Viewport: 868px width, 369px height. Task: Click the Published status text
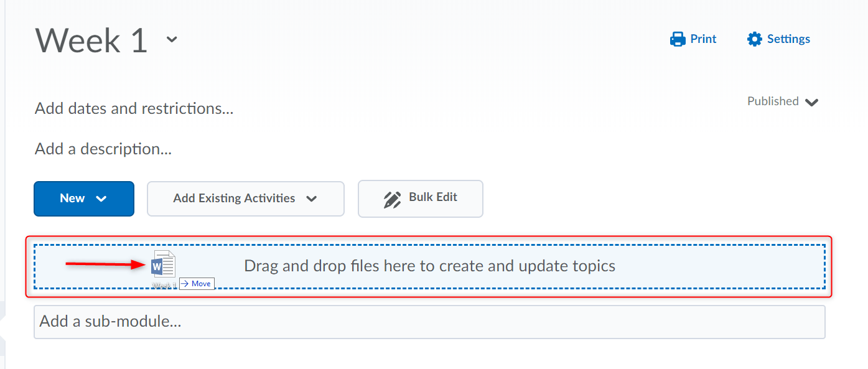click(x=773, y=101)
